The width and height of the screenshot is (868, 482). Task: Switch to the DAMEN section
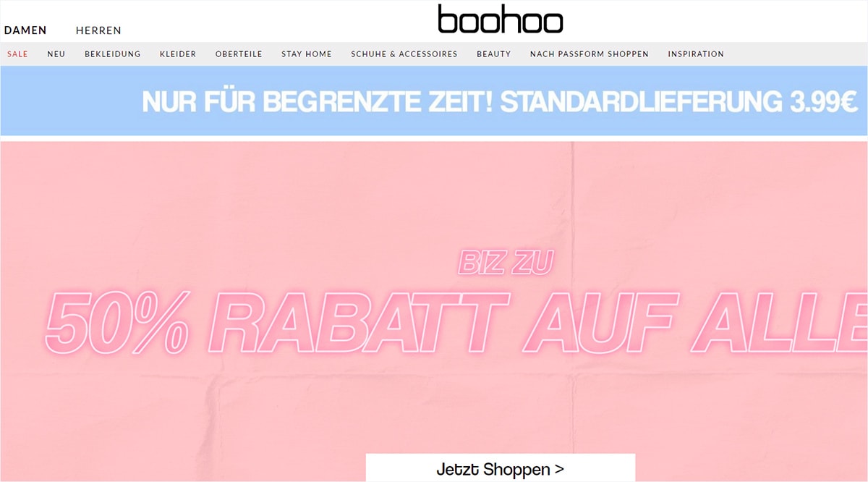pyautogui.click(x=25, y=30)
